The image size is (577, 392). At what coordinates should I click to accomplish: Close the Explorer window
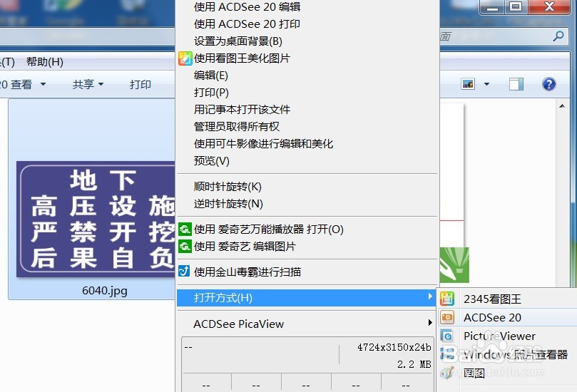[x=549, y=7]
